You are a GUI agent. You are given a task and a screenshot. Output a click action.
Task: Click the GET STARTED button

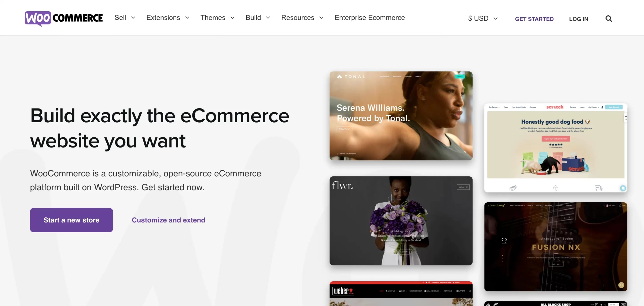(x=534, y=18)
